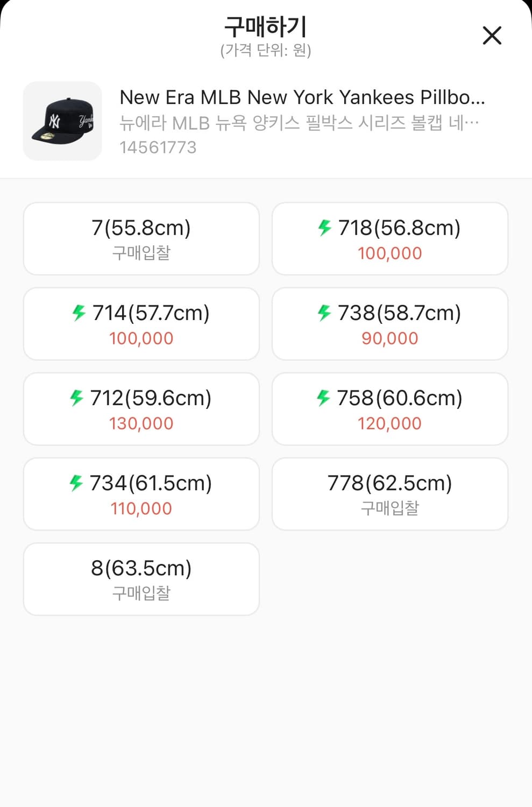Tap the Korean product name subtitle
Screen dimensions: 532x807
pyautogui.click(x=299, y=123)
